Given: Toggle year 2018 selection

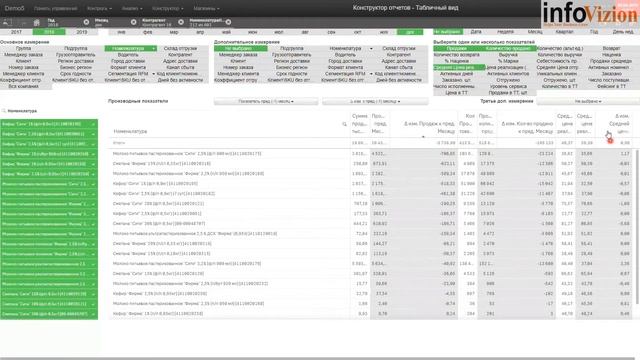Looking at the screenshot, I should 49,32.
